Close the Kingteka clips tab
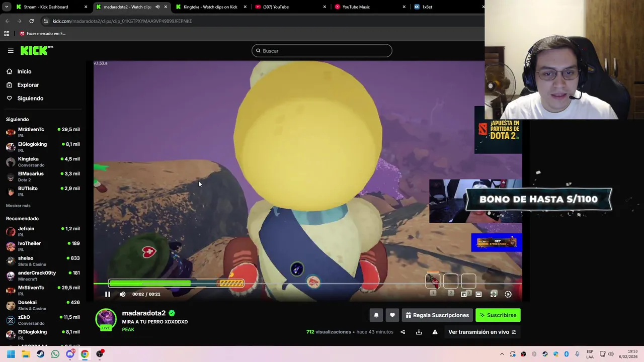The height and width of the screenshot is (362, 644). coord(245,7)
